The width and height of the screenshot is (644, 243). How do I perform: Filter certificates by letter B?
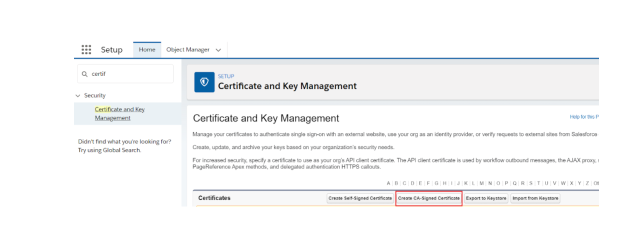[396, 183]
